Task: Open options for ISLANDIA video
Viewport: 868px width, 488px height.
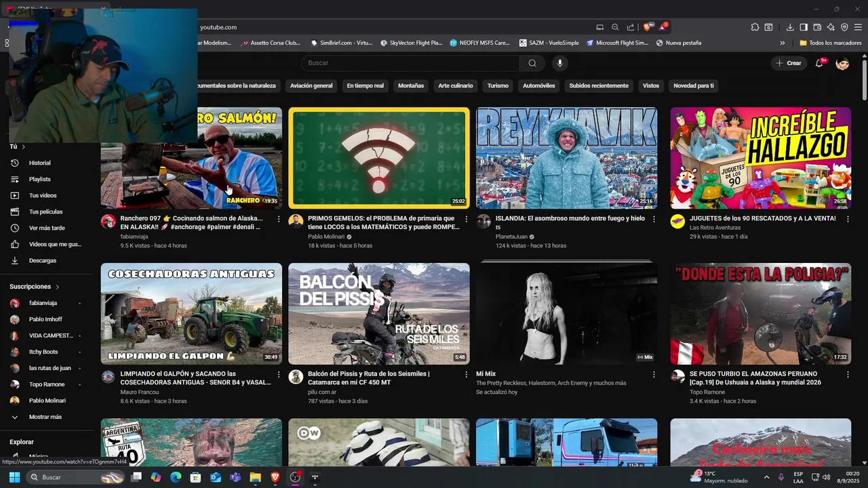Action: pyautogui.click(x=654, y=219)
